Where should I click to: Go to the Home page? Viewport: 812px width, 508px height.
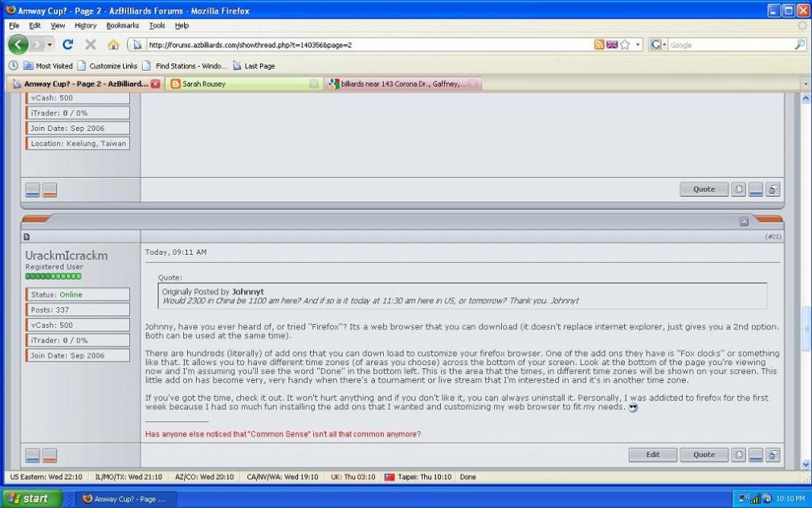click(x=113, y=45)
